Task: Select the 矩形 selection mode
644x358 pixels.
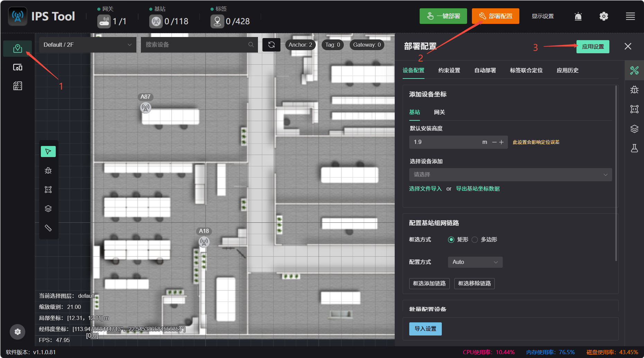Action: pyautogui.click(x=451, y=240)
